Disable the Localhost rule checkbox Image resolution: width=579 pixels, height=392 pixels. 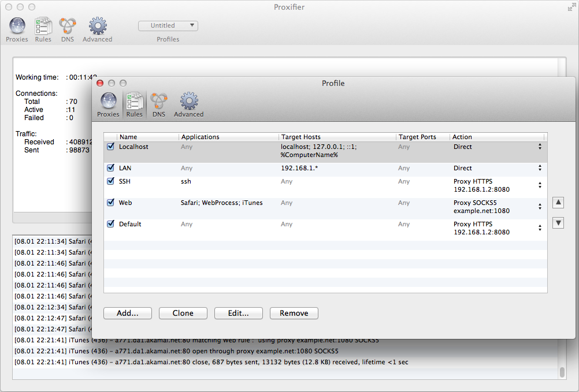pos(110,147)
